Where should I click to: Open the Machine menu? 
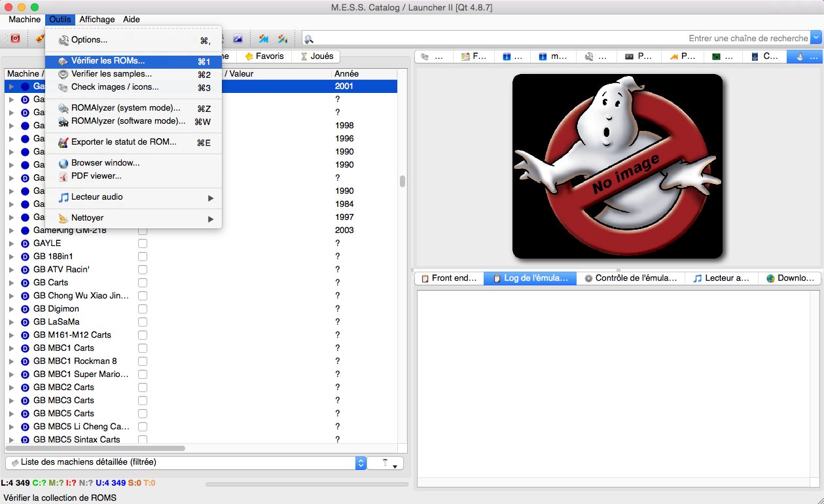click(x=24, y=20)
